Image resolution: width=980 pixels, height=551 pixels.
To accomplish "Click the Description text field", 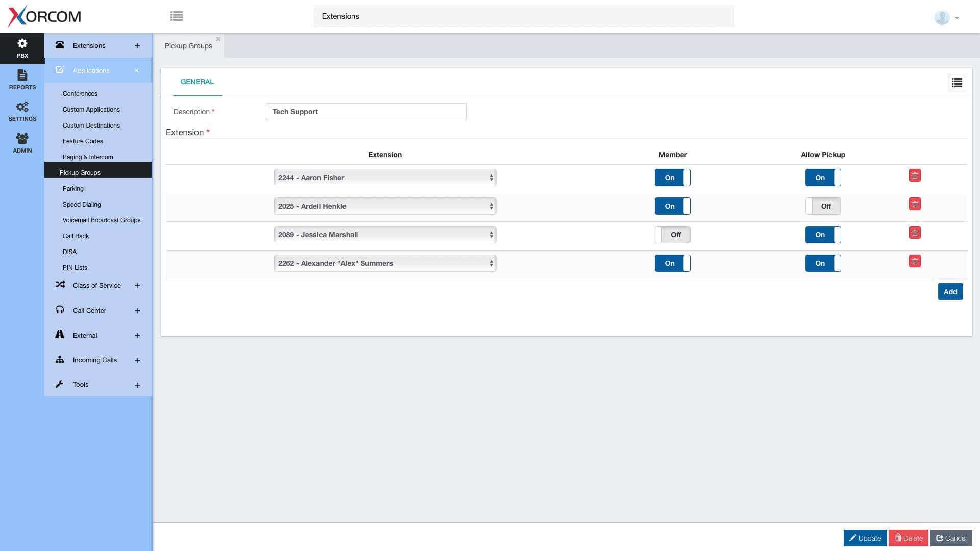I will coord(365,112).
